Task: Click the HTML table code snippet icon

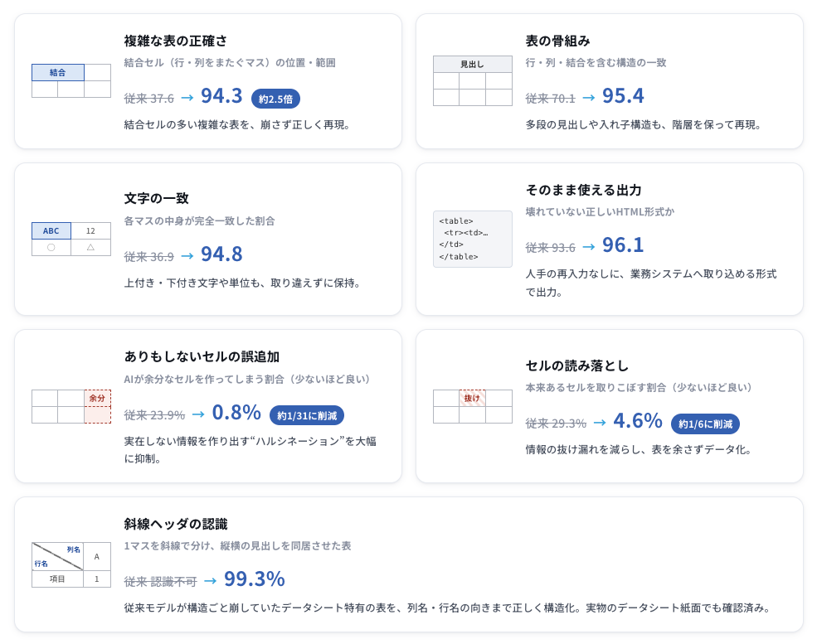Action: pyautogui.click(x=472, y=239)
